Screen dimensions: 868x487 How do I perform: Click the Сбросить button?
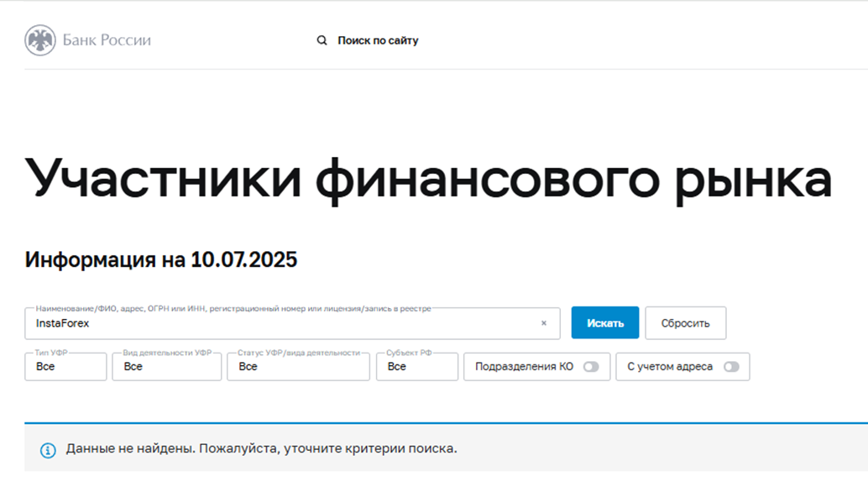[685, 323]
